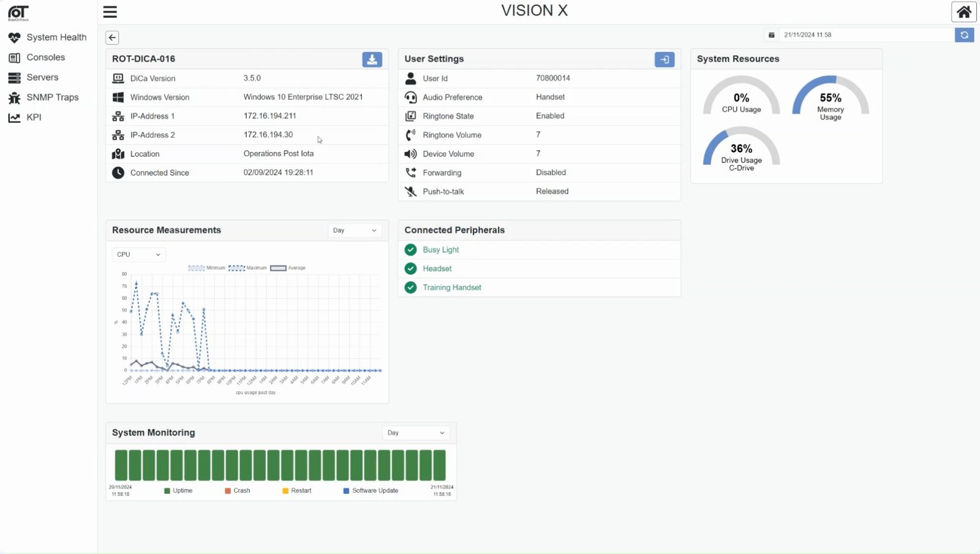Toggle Crash legend in System Monitoring
Viewport: 980px width, 554px height.
tap(238, 491)
